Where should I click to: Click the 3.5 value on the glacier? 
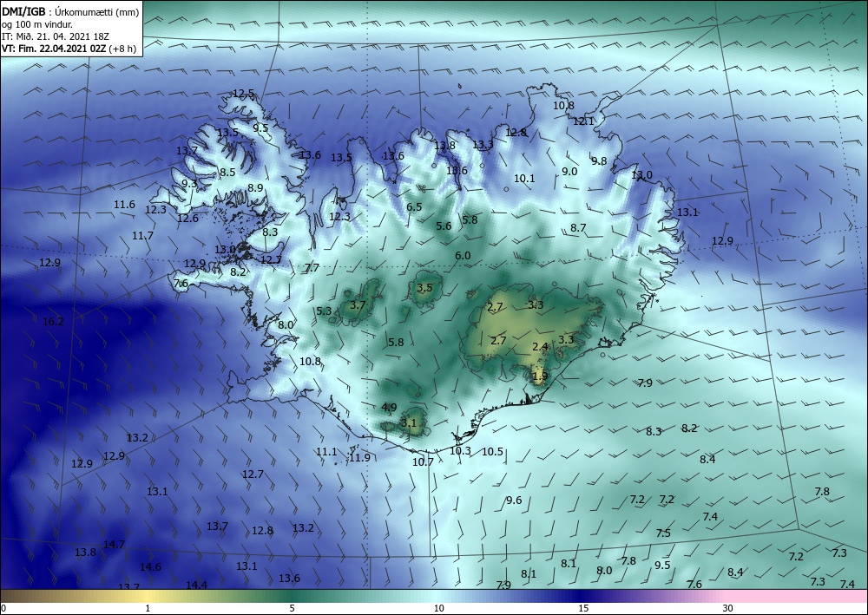pos(424,288)
